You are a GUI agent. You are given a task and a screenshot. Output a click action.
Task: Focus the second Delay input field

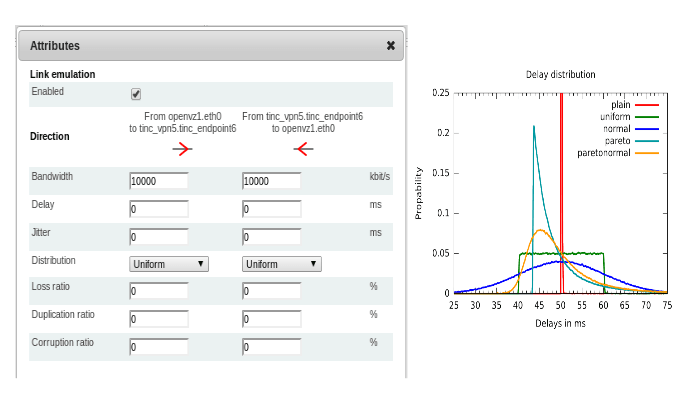pyautogui.click(x=271, y=209)
